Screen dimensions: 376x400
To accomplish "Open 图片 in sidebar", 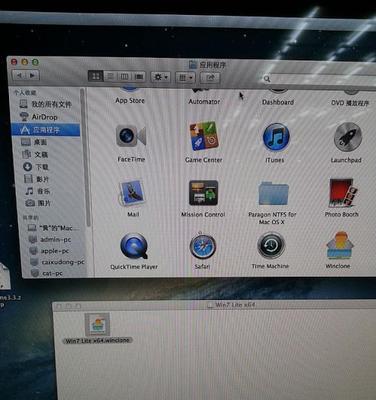I will pos(38,203).
